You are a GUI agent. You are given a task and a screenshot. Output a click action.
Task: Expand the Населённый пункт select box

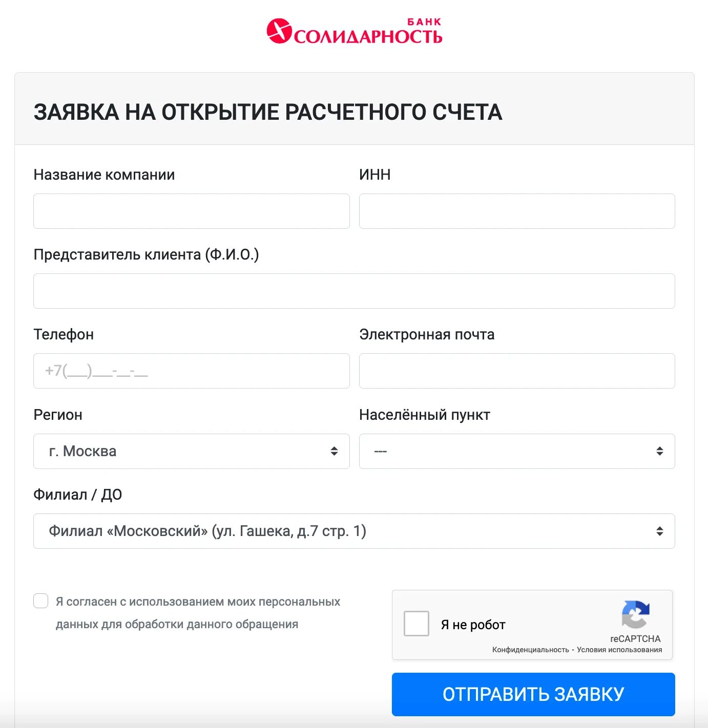coord(517,451)
